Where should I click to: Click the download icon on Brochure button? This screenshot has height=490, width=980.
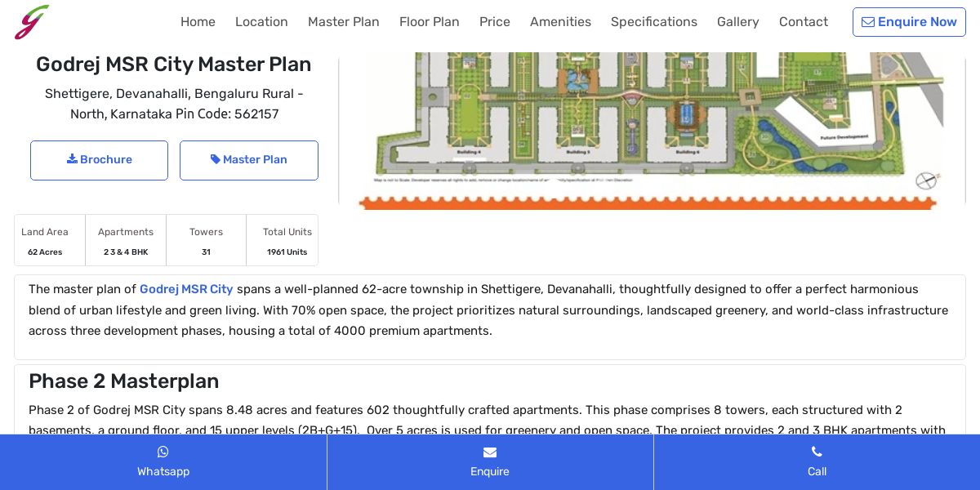72,159
